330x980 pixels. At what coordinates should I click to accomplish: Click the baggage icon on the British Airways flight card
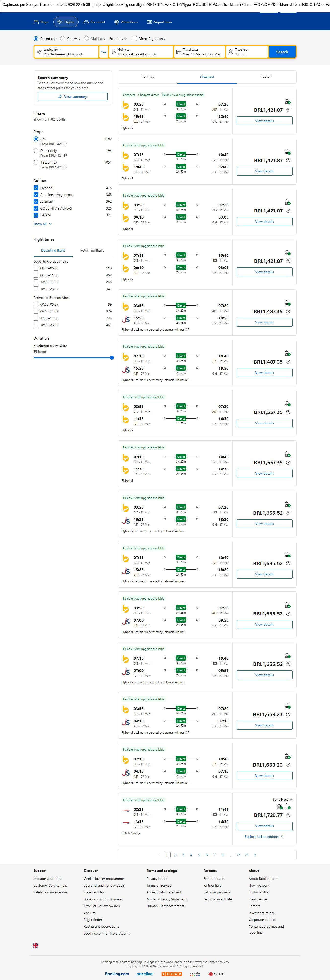tap(288, 807)
